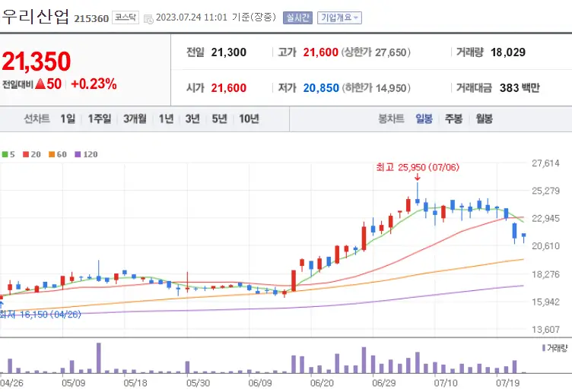The height and width of the screenshot is (392, 572).
Task: Switch to the 일봉 daily candle chart
Action: (x=424, y=119)
